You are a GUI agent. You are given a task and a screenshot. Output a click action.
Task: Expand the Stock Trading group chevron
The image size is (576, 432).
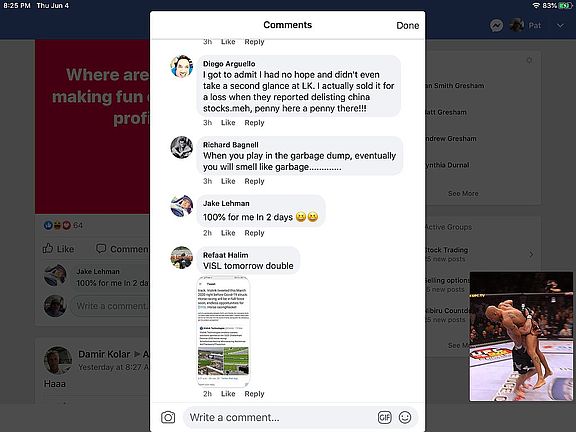(531, 254)
